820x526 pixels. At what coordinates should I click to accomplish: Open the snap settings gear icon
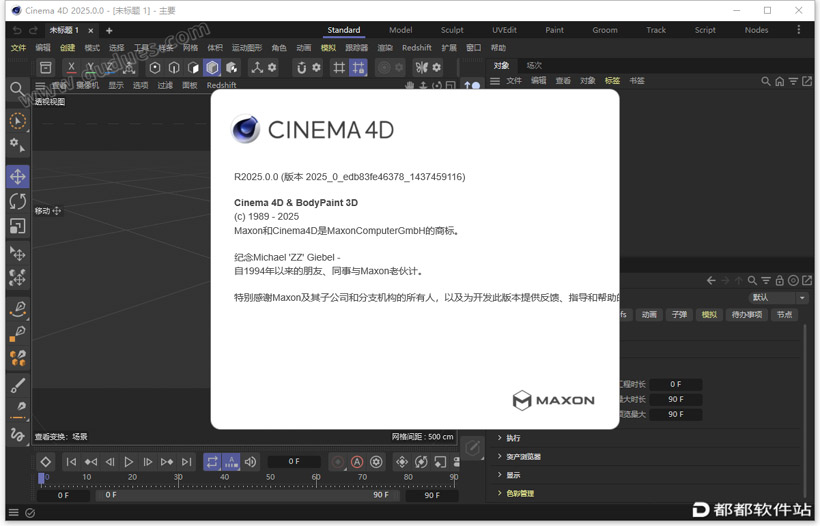pyautogui.click(x=316, y=67)
